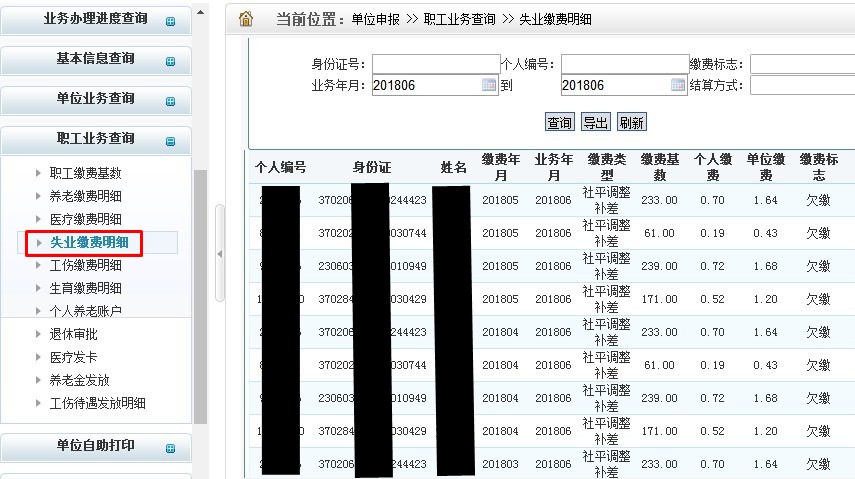Collapse the 职工业务查询 panel icon
The height and width of the screenshot is (479, 855).
(x=170, y=141)
